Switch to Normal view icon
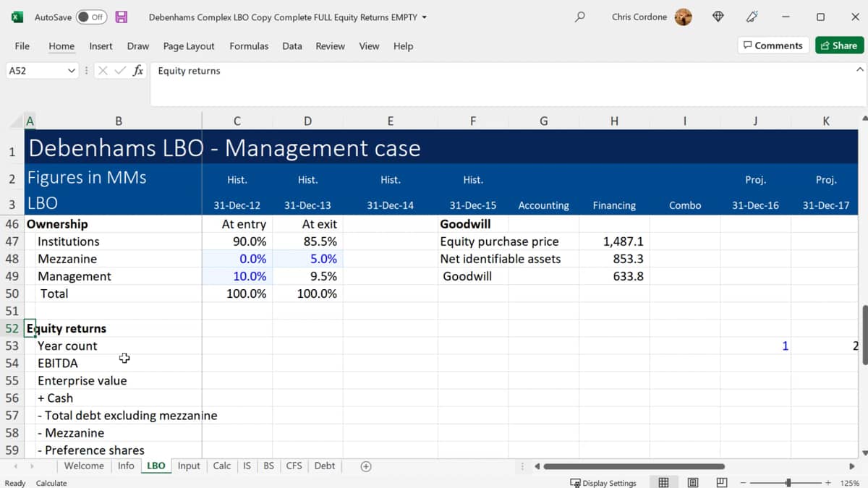Image resolution: width=868 pixels, height=488 pixels. [x=663, y=482]
